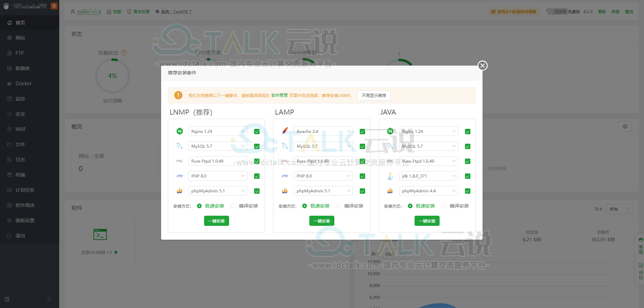Click the user avatar icon in top bar
Viewport: 644px width, 308px height.
tap(73, 11)
